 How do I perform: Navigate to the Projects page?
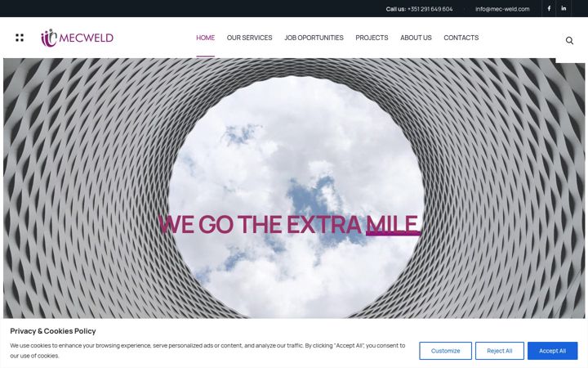point(372,38)
